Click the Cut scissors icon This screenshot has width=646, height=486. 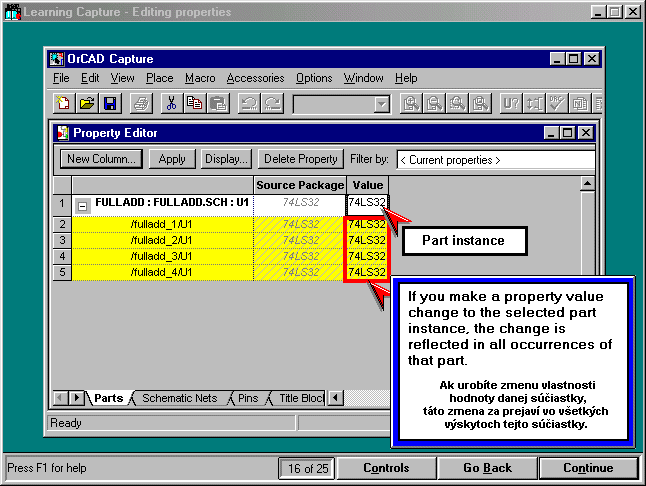point(172,103)
